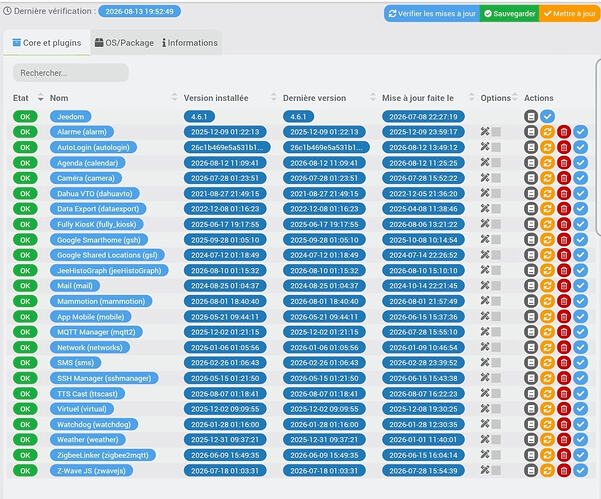Click the Sauvegarder button
The image size is (601, 499).
[x=509, y=14]
